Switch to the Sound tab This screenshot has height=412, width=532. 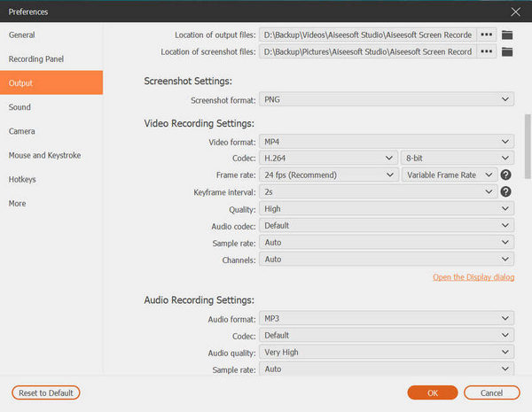point(20,107)
